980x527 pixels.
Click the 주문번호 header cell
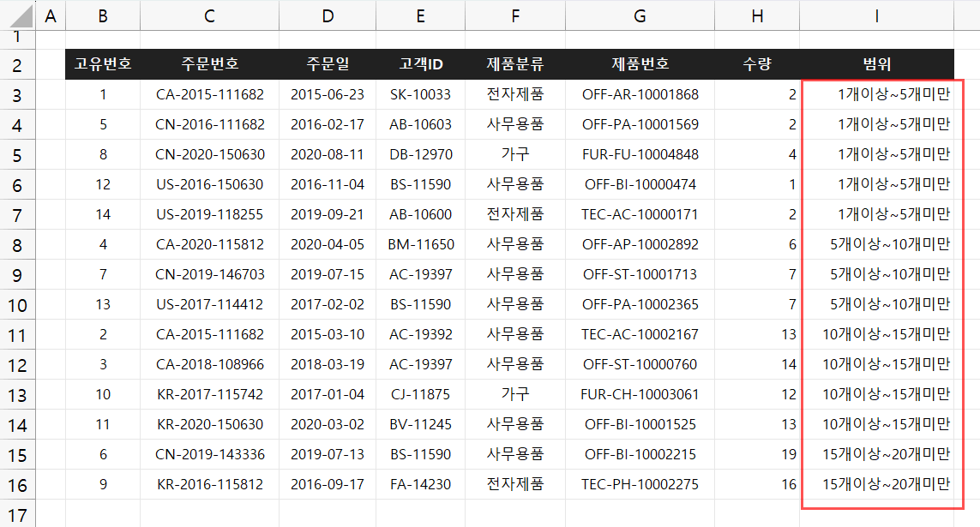209,63
